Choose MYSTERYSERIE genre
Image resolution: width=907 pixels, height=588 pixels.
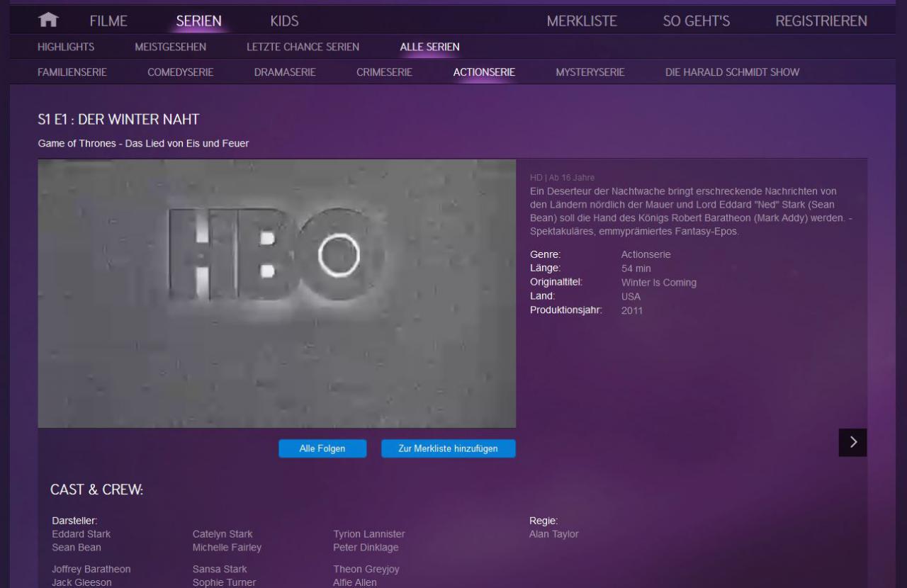coord(590,72)
